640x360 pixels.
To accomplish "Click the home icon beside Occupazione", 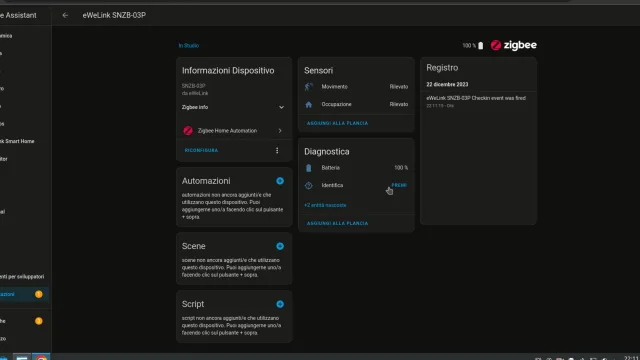I will tap(309, 104).
